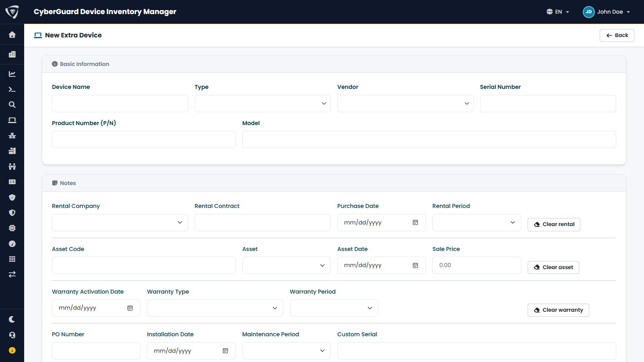
Task: Click into the Serial Number field
Action: coord(548,103)
